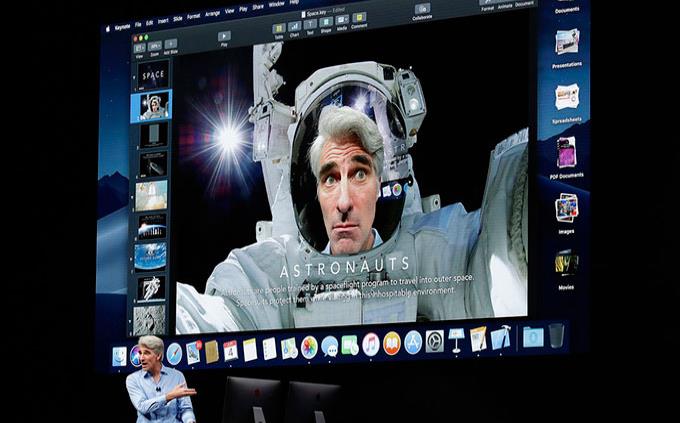The image size is (680, 423).
Task: Open the Trash in the Dock
Action: tap(556, 334)
